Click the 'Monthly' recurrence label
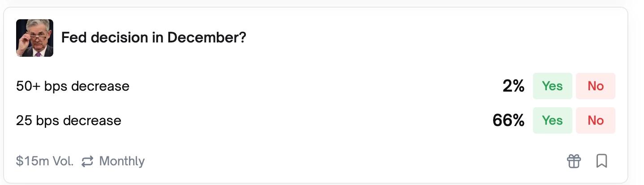This screenshot has width=644, height=185. 122,161
